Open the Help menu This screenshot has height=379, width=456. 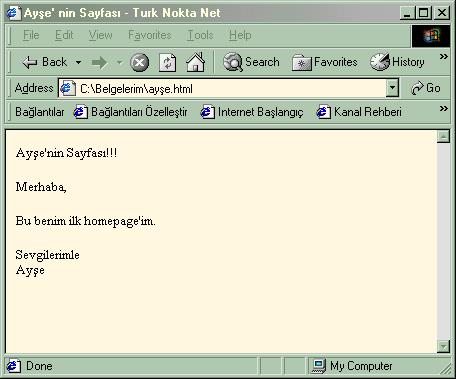click(x=240, y=35)
